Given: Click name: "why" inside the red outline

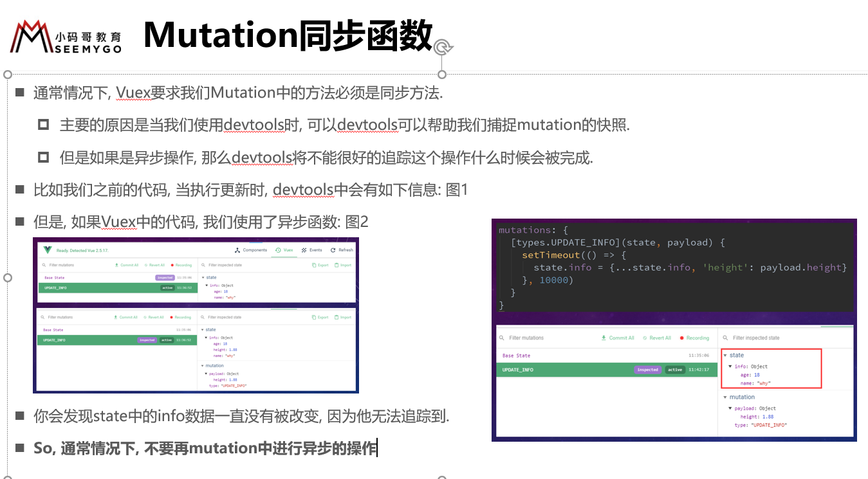Looking at the screenshot, I should (755, 383).
